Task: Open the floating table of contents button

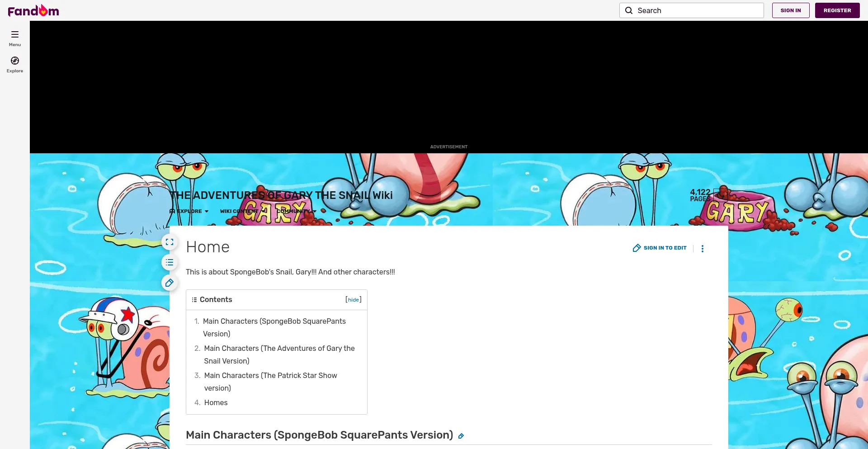Action: pos(170,262)
